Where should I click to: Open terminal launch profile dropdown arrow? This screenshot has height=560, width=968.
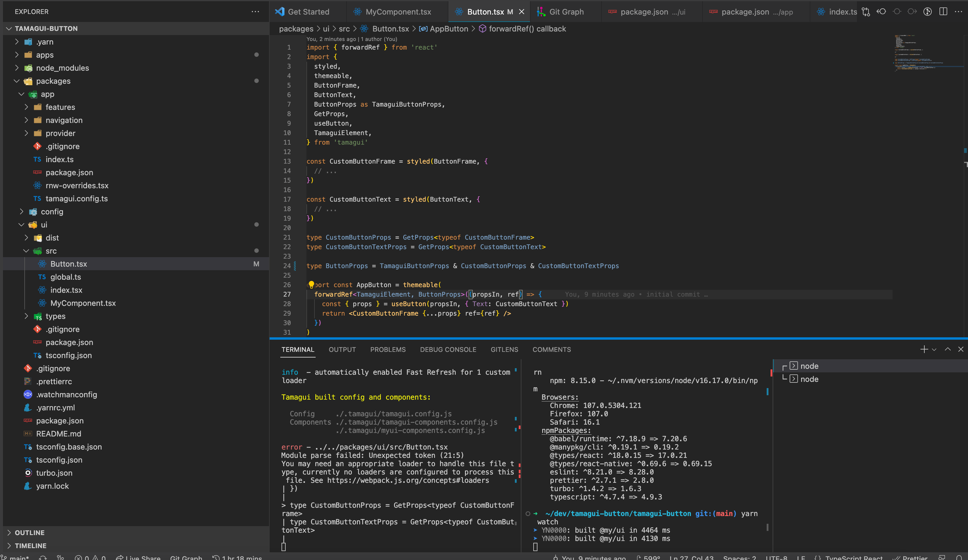[x=934, y=349]
